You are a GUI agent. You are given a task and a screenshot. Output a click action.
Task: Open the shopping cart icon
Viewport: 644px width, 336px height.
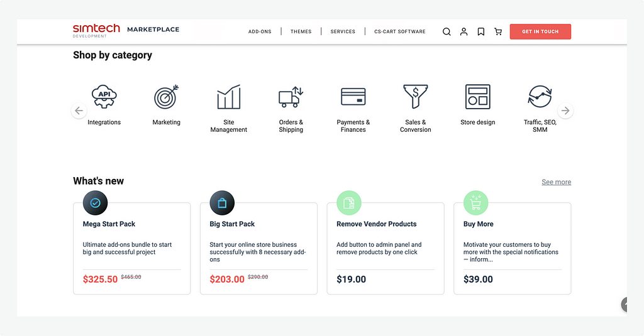coord(498,31)
